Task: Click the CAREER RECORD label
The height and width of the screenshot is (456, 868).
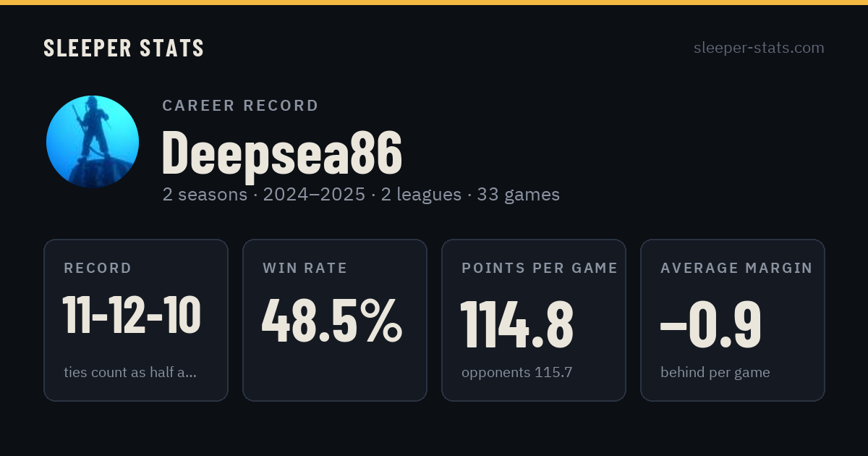Action: 241,106
